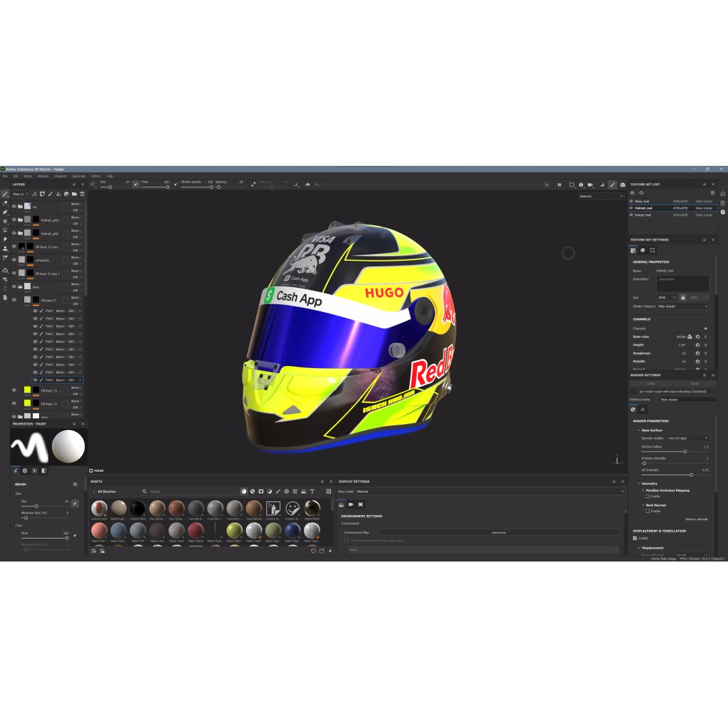The width and height of the screenshot is (728, 728).
Task: Open the Window menu
Action: click(x=42, y=175)
